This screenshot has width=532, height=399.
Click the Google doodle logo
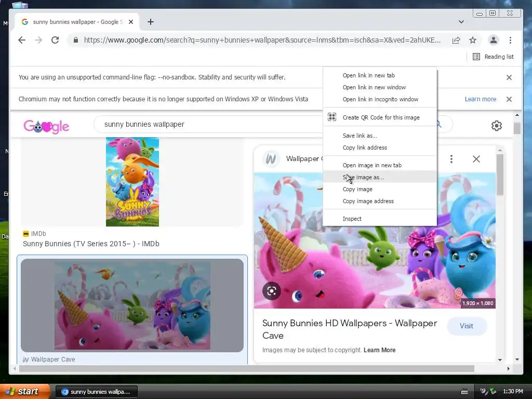pyautogui.click(x=46, y=127)
